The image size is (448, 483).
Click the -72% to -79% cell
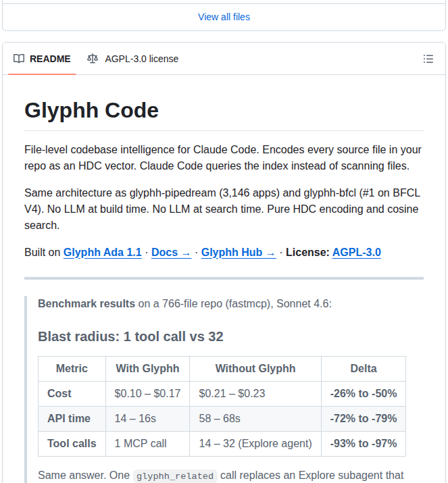point(364,419)
